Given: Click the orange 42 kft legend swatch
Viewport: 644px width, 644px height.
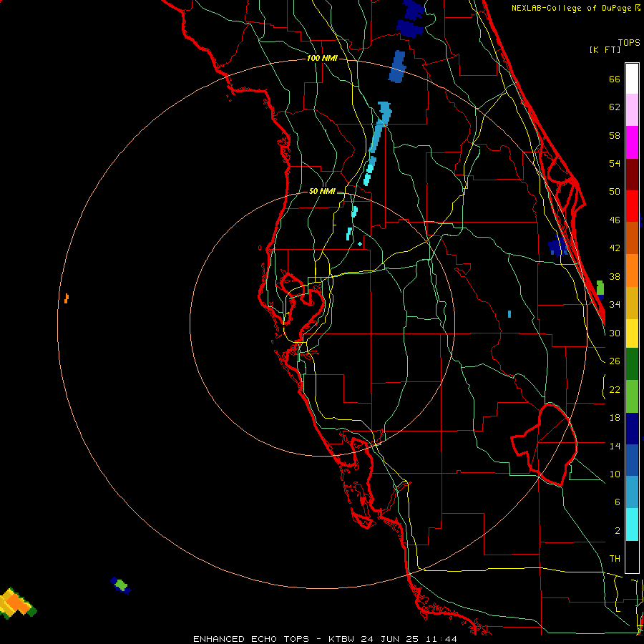Looking at the screenshot, I should [x=632, y=270].
